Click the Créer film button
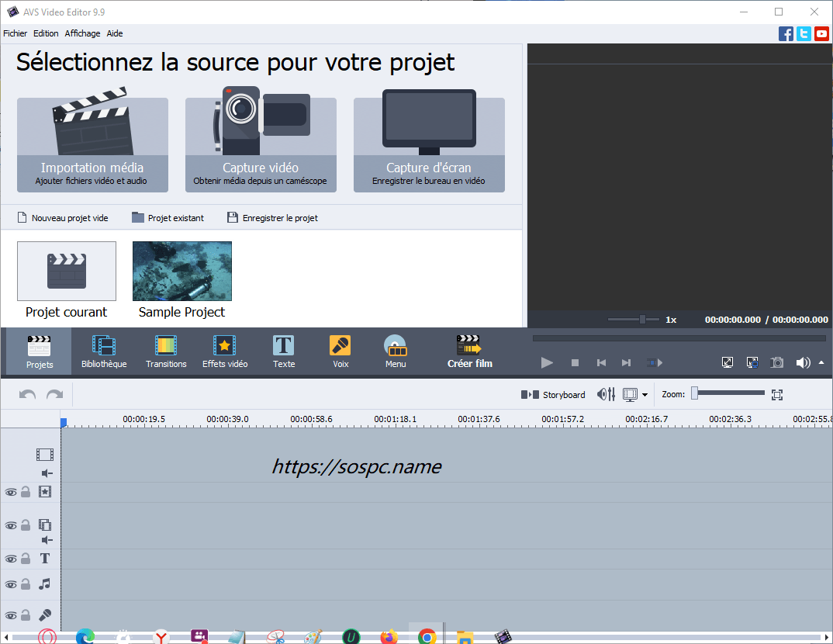The width and height of the screenshot is (833, 644). [x=469, y=351]
